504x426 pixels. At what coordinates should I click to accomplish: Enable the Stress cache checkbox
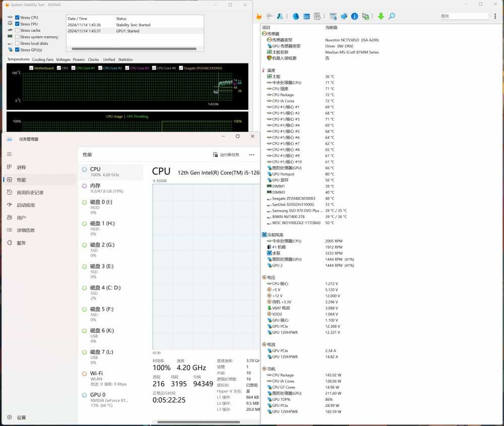[x=18, y=30]
